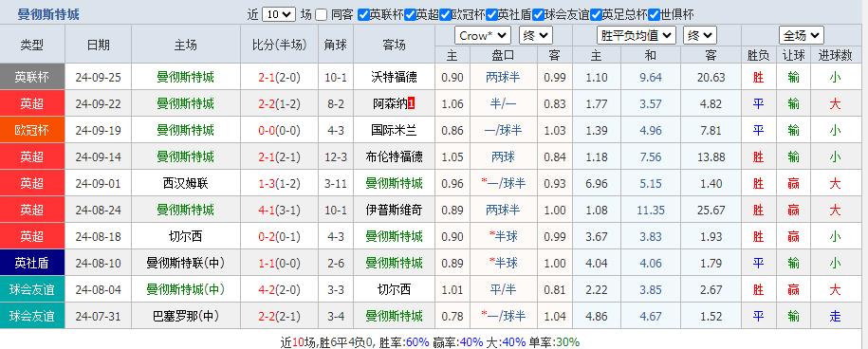
Task: Uncheck the 英联杯 filter checkbox
Action: point(363,15)
